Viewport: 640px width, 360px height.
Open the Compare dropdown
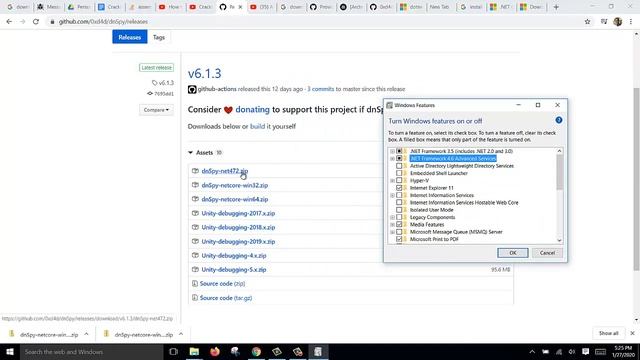coord(156,110)
